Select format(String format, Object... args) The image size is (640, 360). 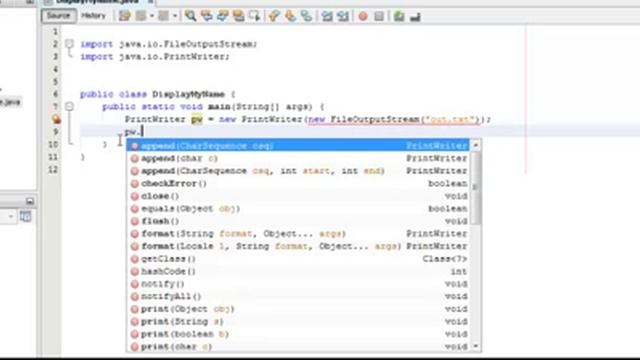(x=298, y=234)
